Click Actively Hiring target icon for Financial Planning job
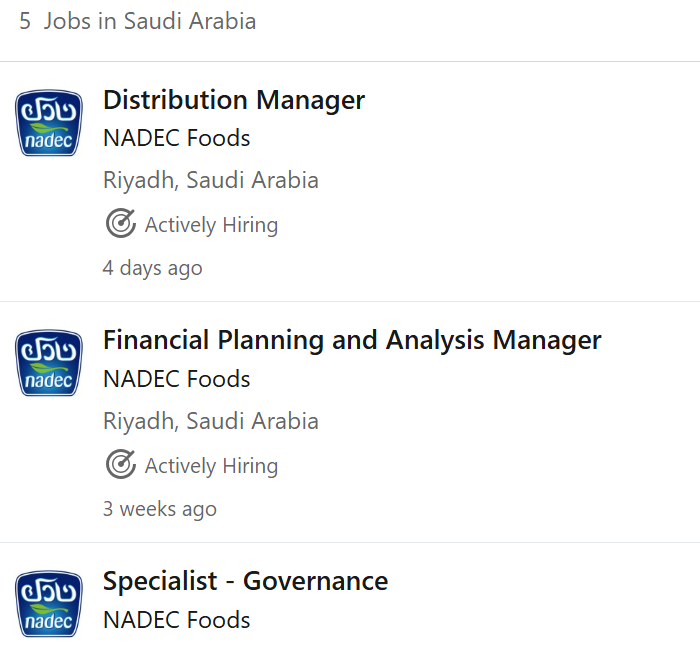 pos(121,465)
